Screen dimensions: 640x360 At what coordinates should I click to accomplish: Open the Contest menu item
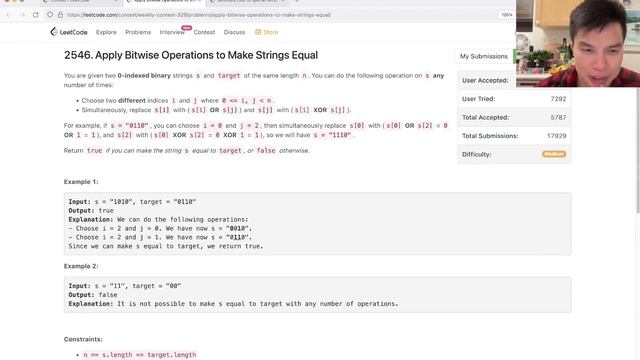pos(204,32)
